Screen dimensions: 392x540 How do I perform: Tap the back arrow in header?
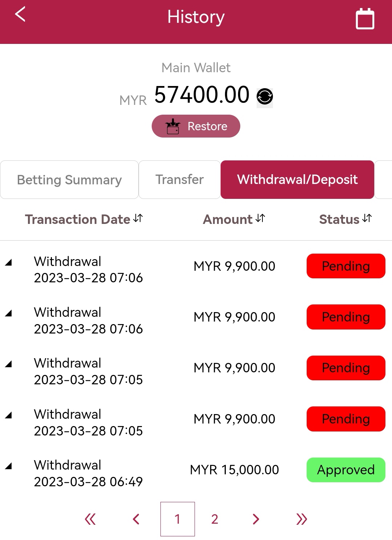point(20,15)
